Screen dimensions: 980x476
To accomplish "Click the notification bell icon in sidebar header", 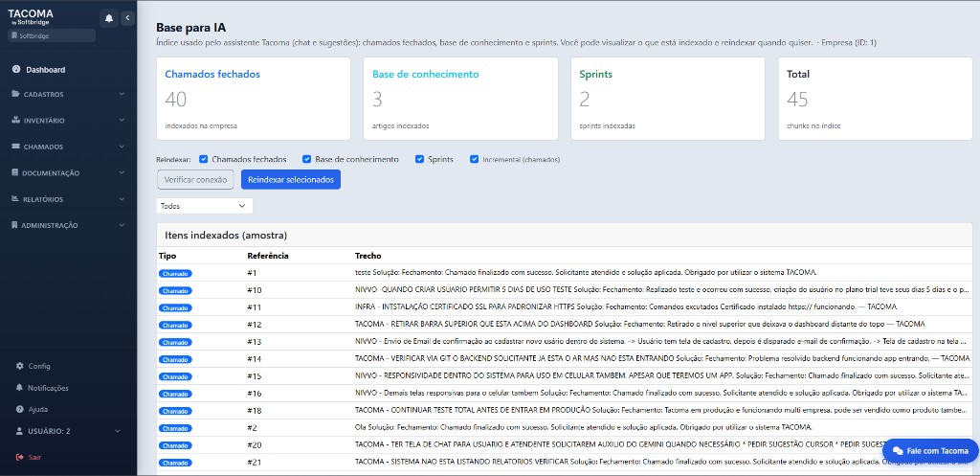I will [x=109, y=18].
